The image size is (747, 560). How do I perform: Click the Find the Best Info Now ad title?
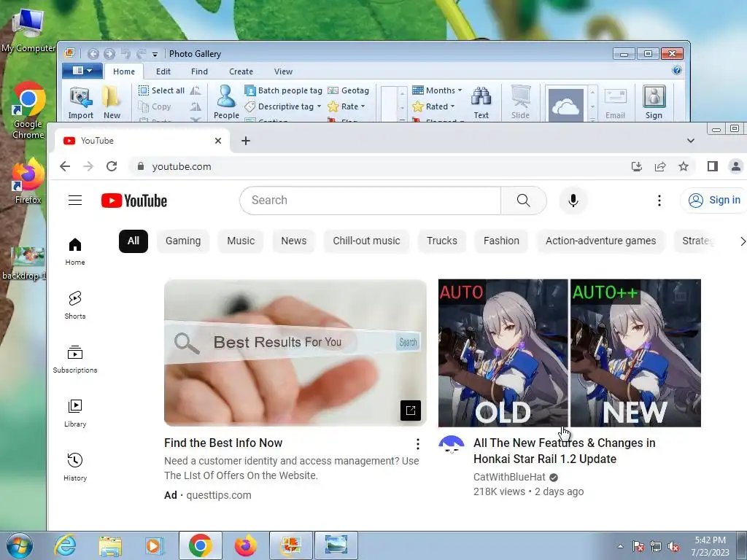click(x=223, y=443)
